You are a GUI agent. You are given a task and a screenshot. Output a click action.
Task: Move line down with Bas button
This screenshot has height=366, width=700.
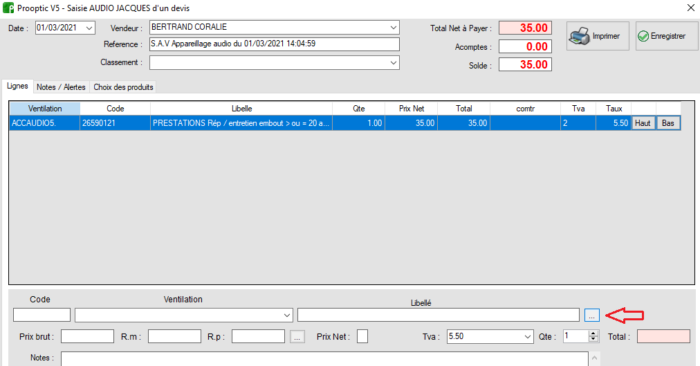tap(668, 123)
